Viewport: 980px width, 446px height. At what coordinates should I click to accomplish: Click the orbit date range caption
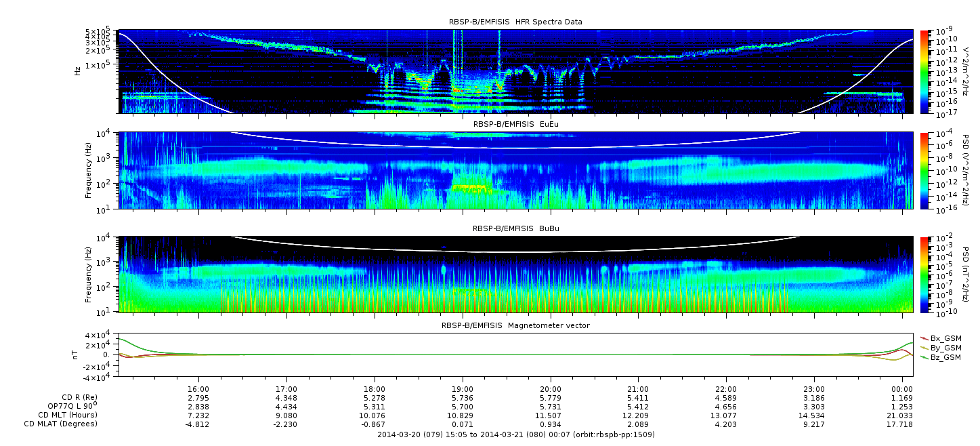[515, 434]
